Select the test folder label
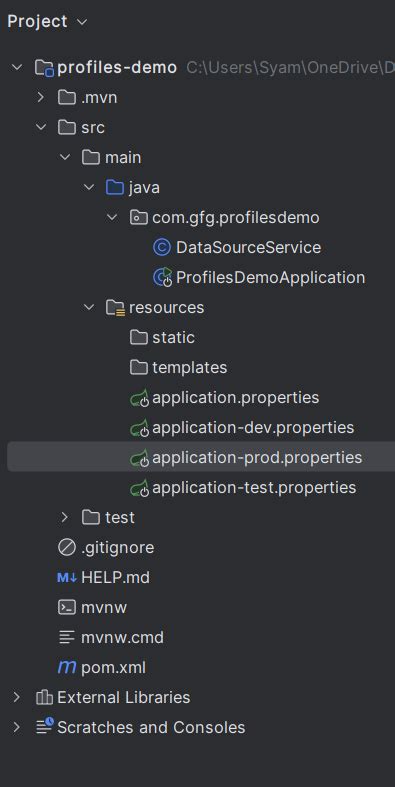 pyautogui.click(x=120, y=517)
